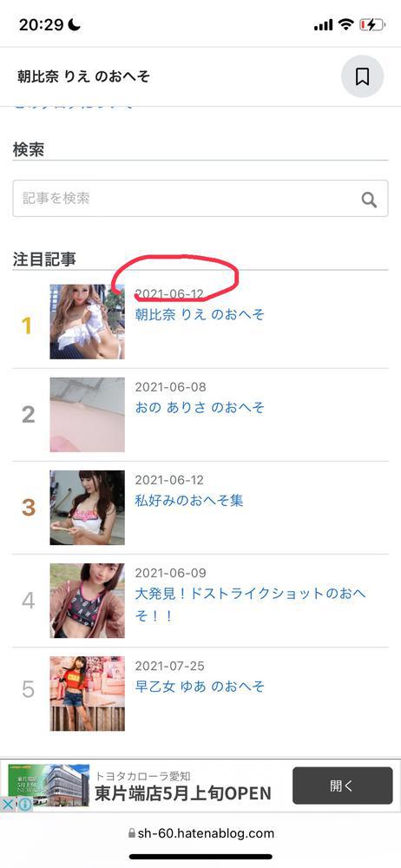401x868 pixels.
Task: Tap the 開く button on the ad
Action: [x=342, y=786]
